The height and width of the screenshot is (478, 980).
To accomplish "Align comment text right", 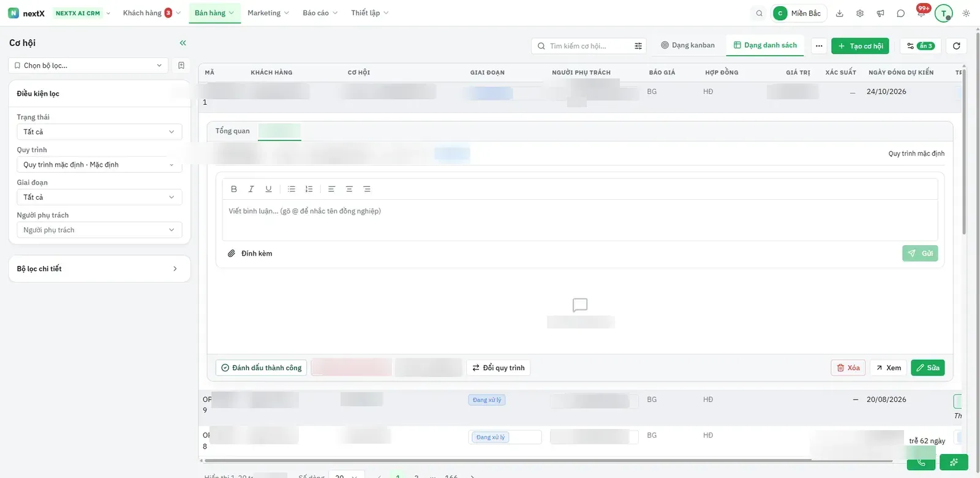I will [x=367, y=189].
